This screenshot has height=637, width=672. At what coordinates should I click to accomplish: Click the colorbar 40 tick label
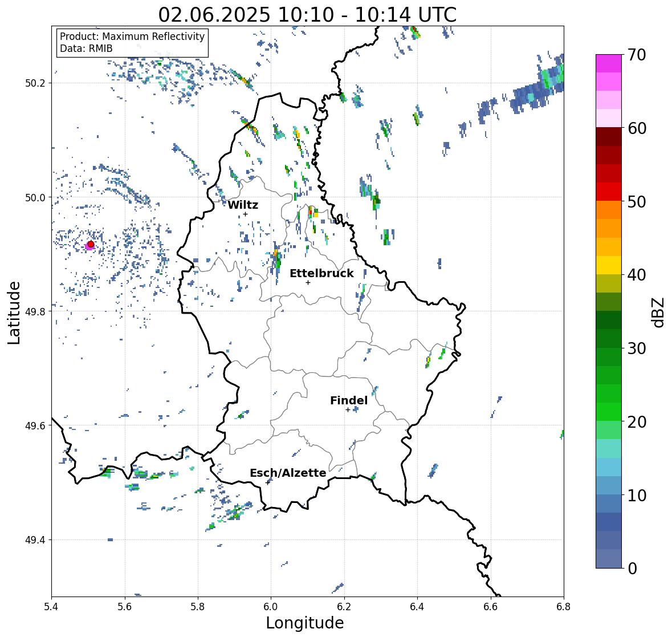637,275
